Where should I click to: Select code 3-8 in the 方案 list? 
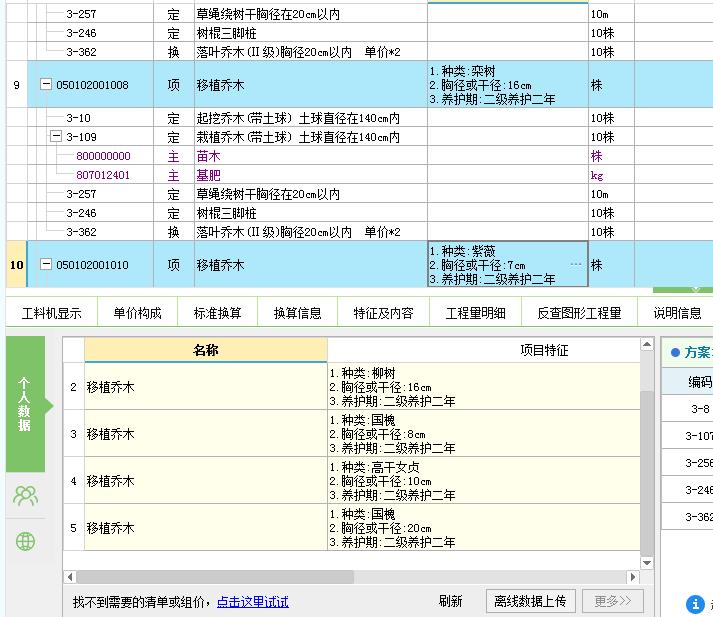(700, 409)
